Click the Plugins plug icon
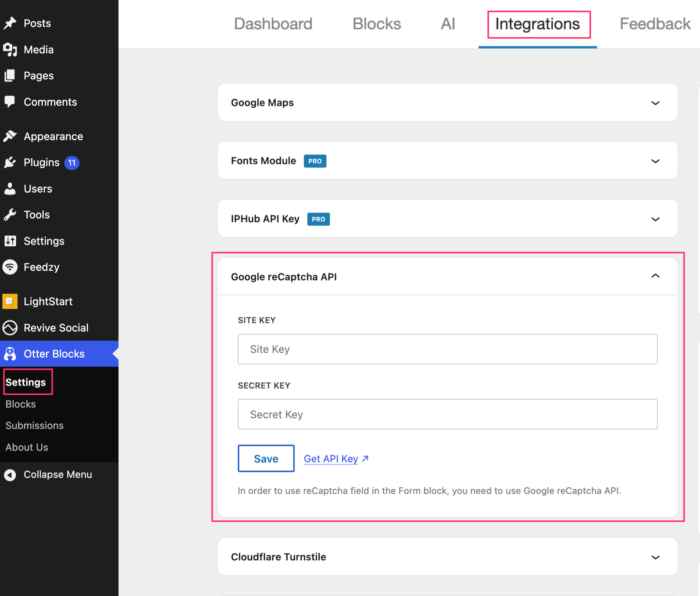700x596 pixels. pos(10,162)
